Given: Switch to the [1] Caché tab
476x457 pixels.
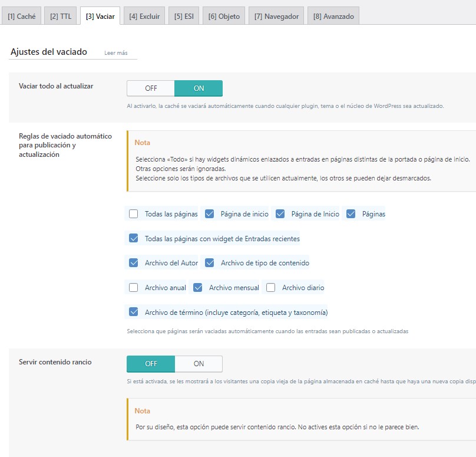Looking at the screenshot, I should point(21,17).
